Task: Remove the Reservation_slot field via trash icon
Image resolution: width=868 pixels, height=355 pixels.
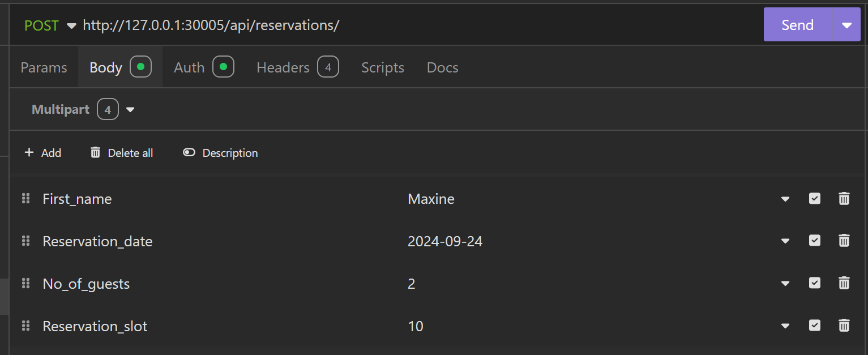Action: (x=844, y=326)
